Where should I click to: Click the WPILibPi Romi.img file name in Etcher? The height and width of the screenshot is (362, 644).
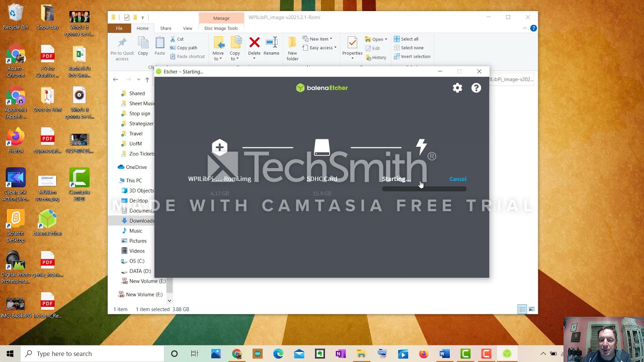click(x=219, y=179)
